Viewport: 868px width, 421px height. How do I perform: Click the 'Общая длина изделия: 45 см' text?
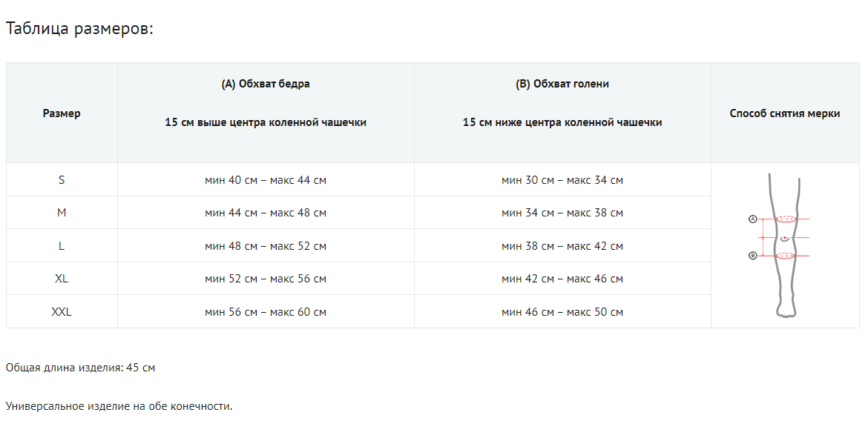click(x=80, y=368)
